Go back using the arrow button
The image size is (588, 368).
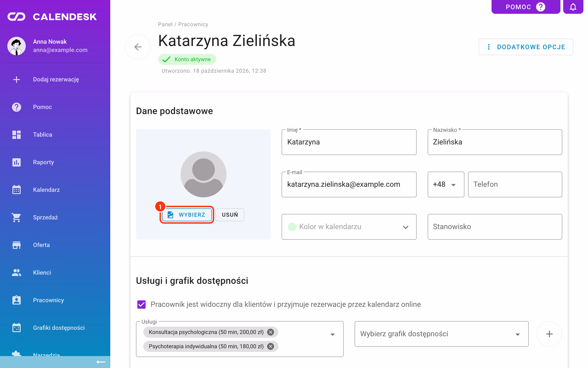[x=138, y=47]
